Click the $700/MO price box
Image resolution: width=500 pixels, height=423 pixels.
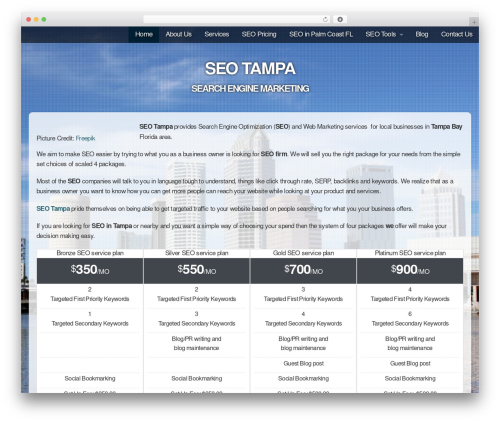(303, 270)
